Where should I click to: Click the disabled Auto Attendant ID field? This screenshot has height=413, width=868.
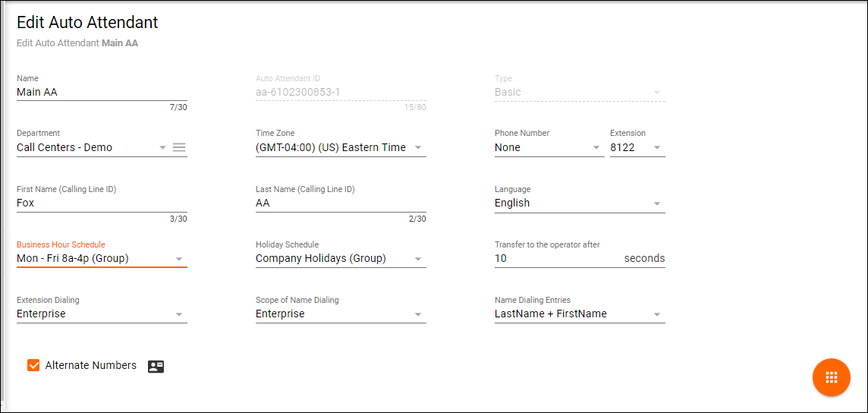(x=340, y=92)
